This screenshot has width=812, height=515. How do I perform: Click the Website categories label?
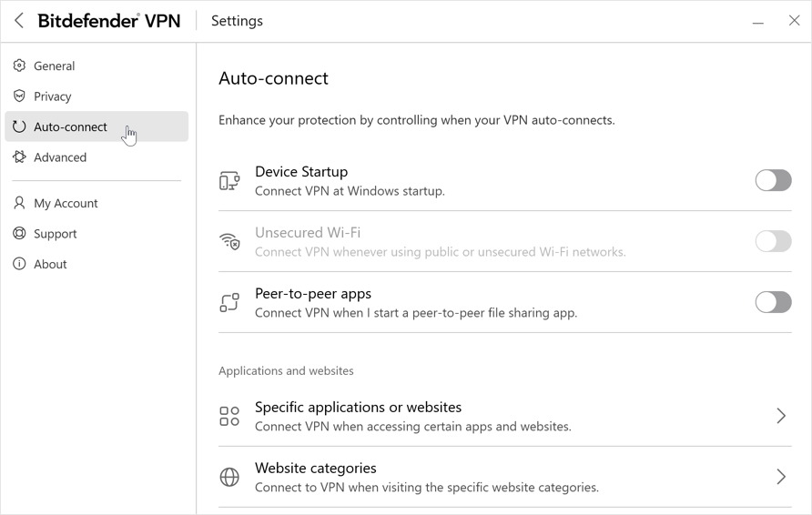(x=315, y=469)
